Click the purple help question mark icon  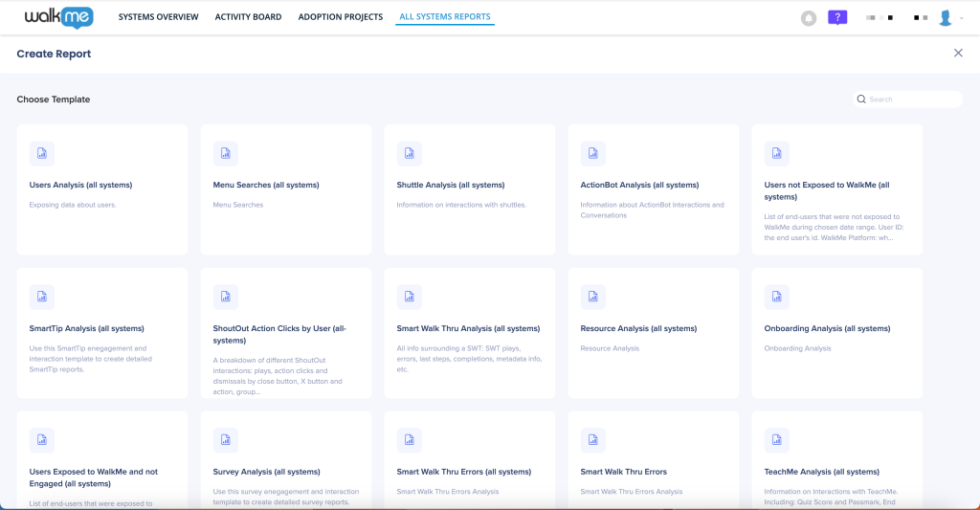(x=837, y=17)
